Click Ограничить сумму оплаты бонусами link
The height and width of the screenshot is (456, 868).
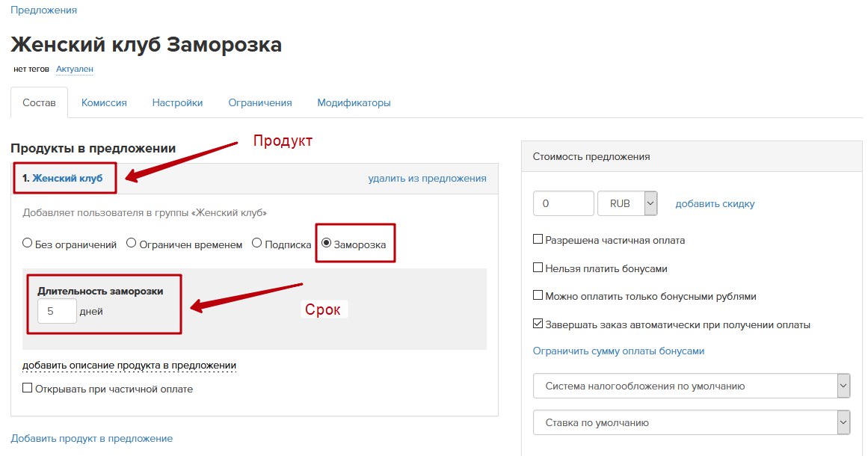click(x=618, y=351)
